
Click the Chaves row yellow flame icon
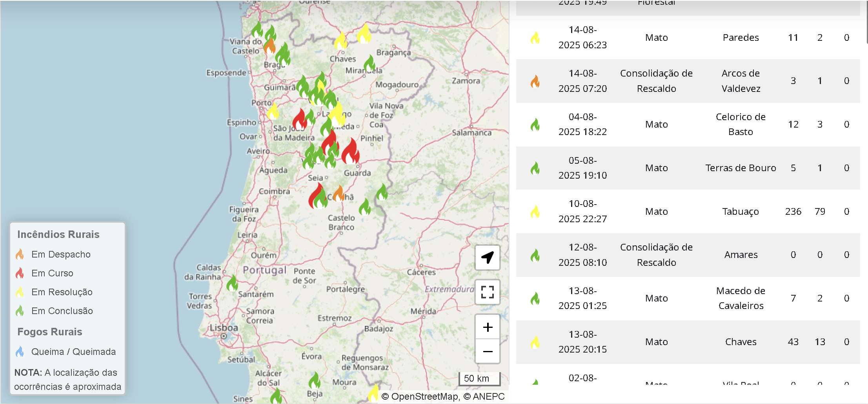tap(535, 342)
